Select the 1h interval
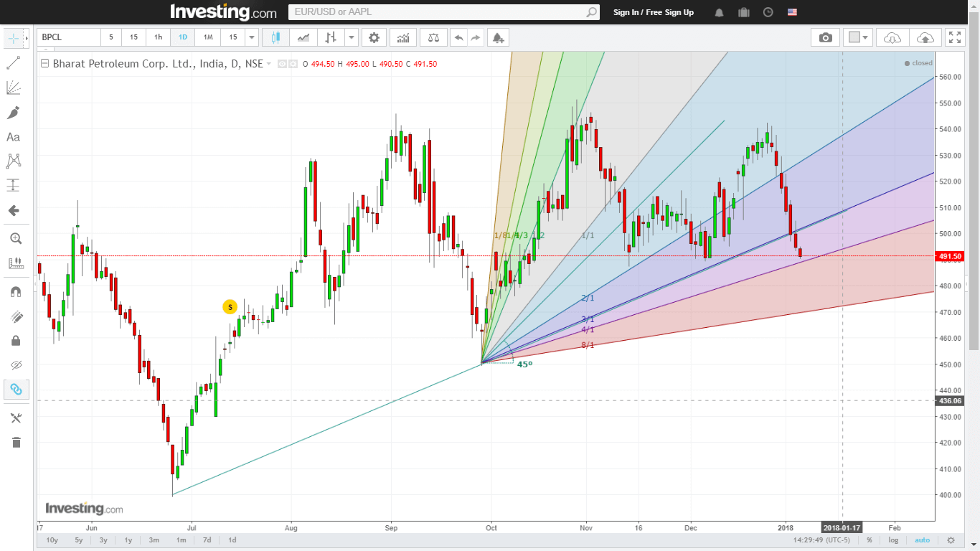This screenshot has height=551, width=980. 158,37
